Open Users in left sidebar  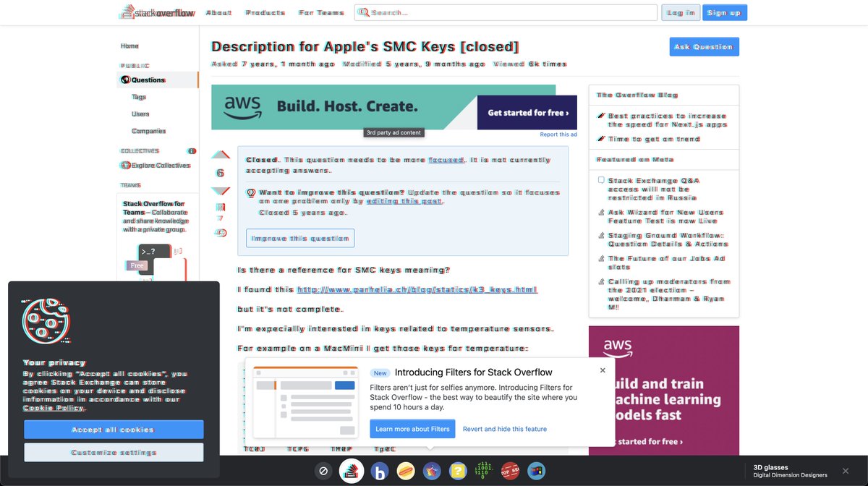pos(140,114)
